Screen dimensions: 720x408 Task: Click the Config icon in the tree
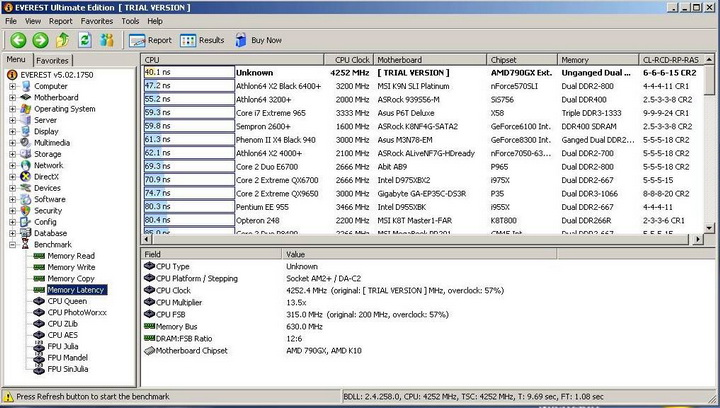[26, 222]
